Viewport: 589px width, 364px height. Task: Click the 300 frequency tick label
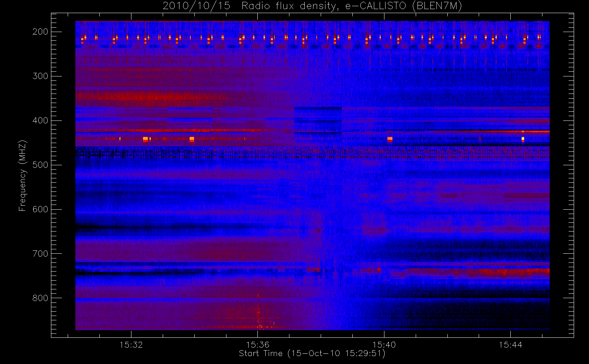point(40,76)
